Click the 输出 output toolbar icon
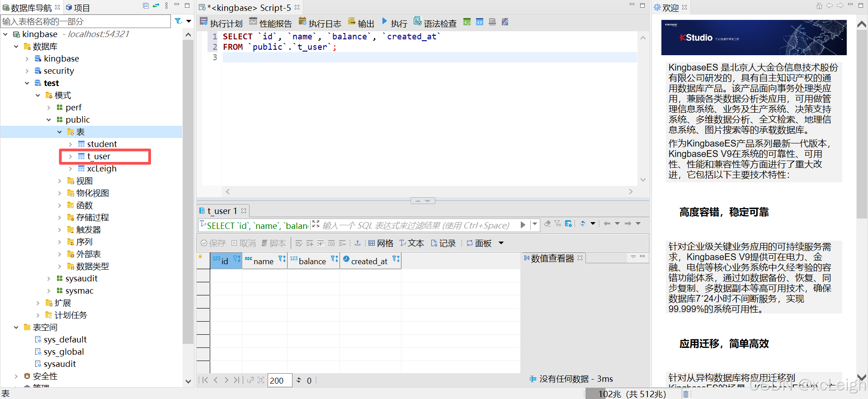The height and width of the screenshot is (399, 868). click(361, 23)
